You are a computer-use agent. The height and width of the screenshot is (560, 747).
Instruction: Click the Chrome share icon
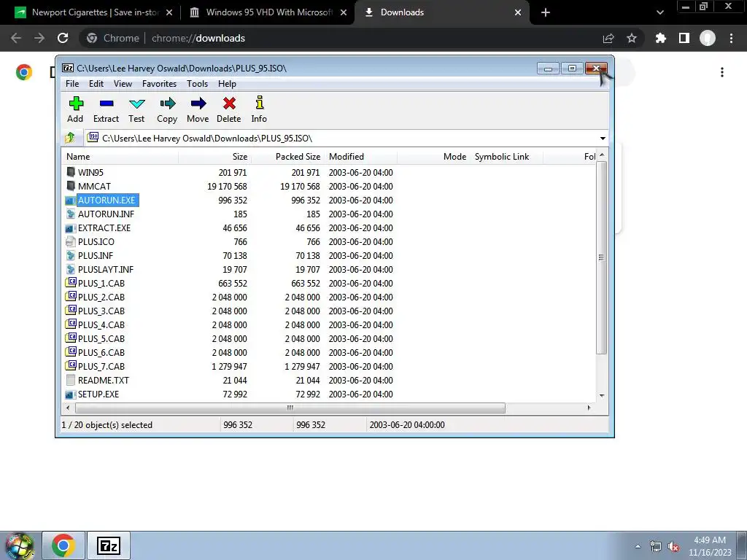(608, 38)
